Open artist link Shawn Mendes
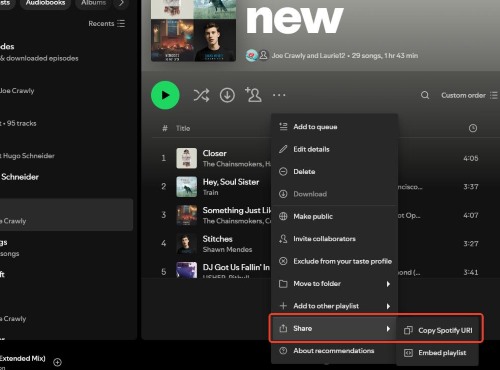Image resolution: width=500 pixels, height=370 pixels. point(227,249)
